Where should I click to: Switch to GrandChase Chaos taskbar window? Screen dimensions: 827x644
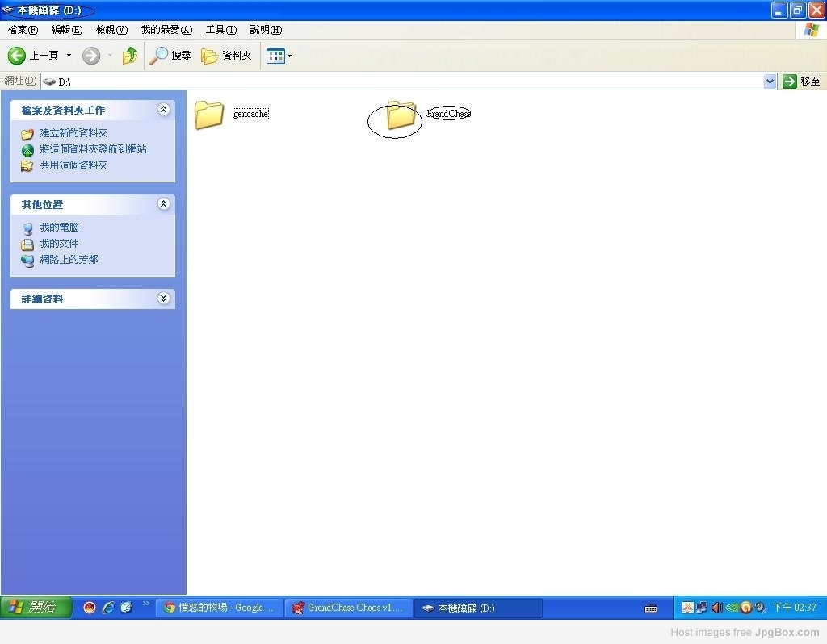(x=348, y=608)
